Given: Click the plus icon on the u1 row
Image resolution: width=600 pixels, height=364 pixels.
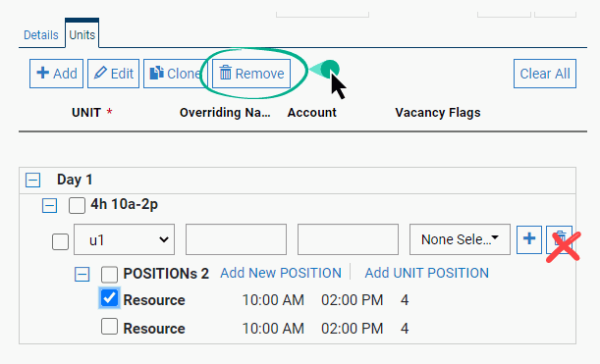Looking at the screenshot, I should (529, 239).
